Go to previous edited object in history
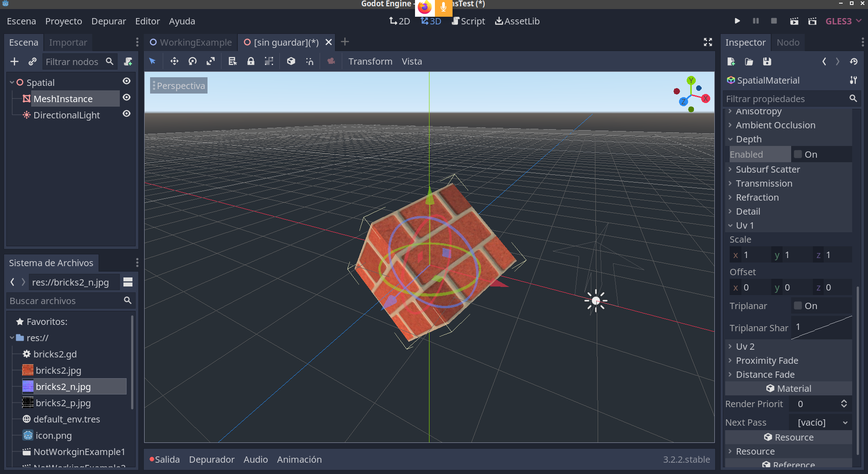 pos(824,61)
